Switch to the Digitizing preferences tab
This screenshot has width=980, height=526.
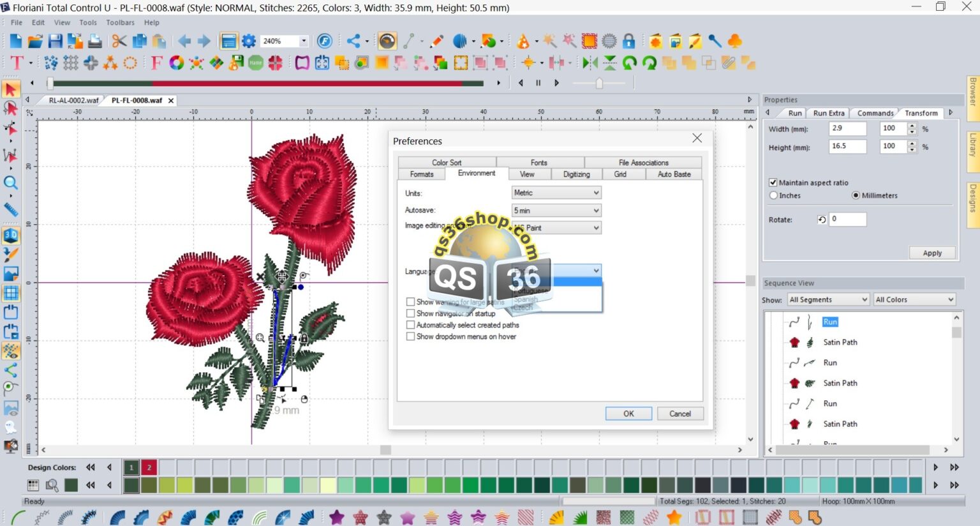click(576, 174)
